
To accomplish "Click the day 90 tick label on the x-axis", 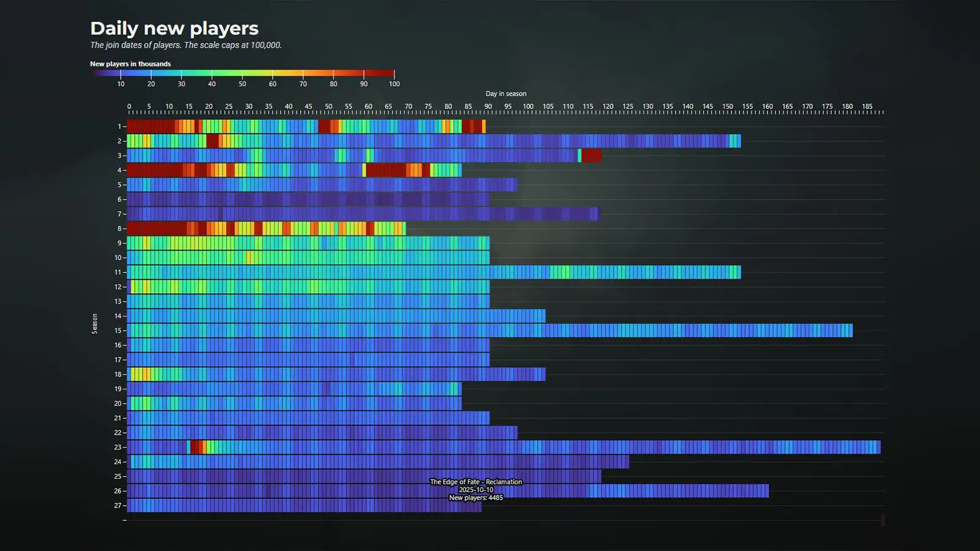I will click(488, 107).
